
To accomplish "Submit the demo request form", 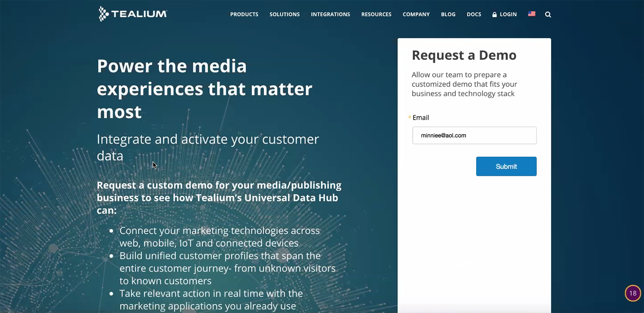I will pos(506,166).
